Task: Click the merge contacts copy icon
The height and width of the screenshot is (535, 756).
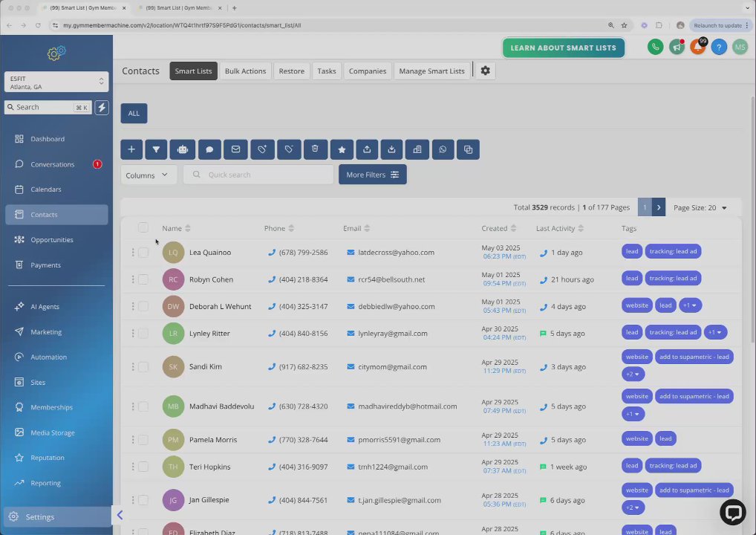Action: [x=468, y=149]
